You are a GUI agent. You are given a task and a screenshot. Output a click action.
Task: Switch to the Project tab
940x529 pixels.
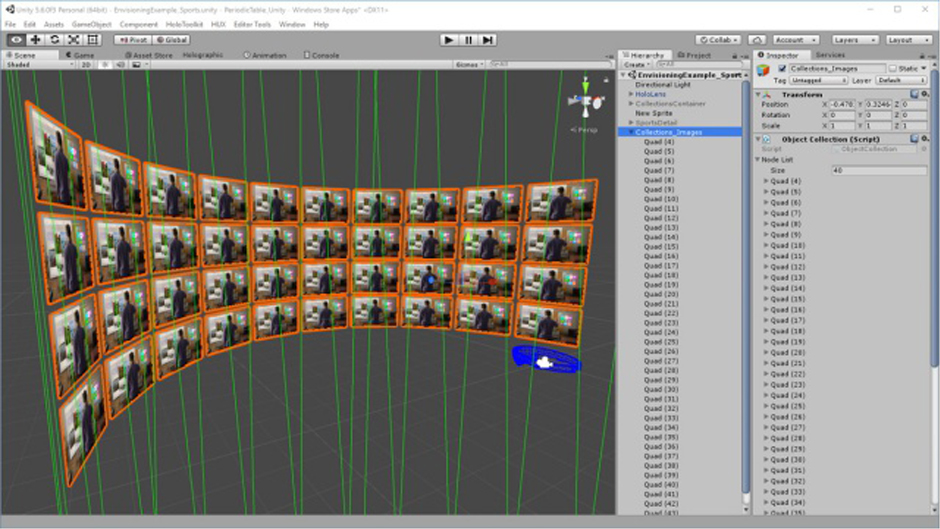click(x=694, y=55)
